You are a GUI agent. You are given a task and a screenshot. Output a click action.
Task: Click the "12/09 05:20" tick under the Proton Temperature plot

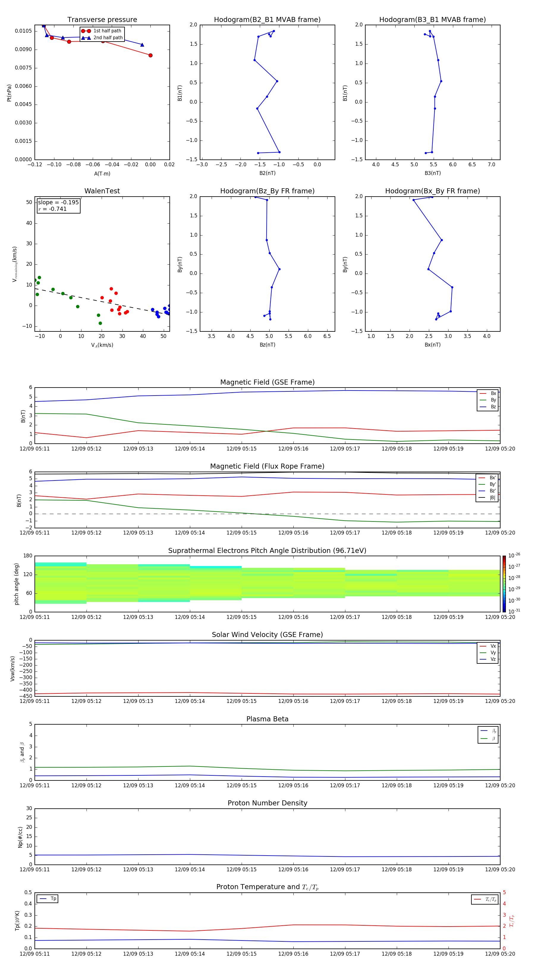tap(500, 954)
